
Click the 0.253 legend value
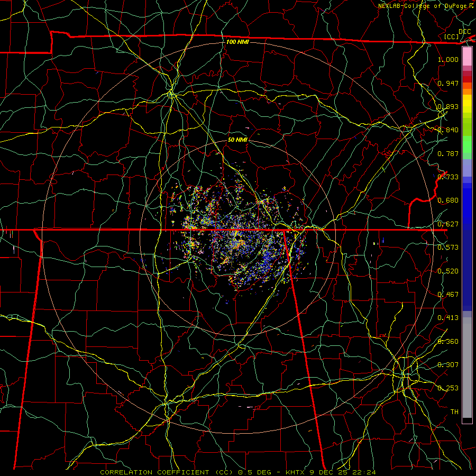point(448,388)
